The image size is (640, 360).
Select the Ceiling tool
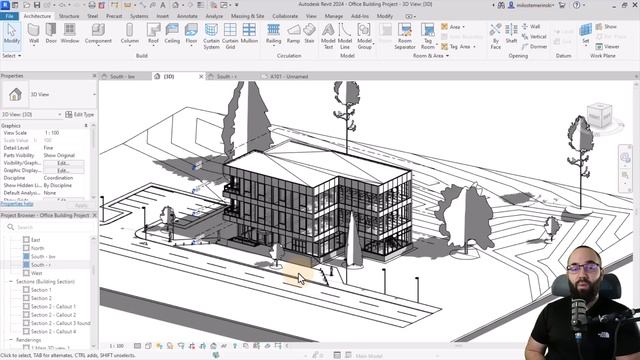pos(172,33)
